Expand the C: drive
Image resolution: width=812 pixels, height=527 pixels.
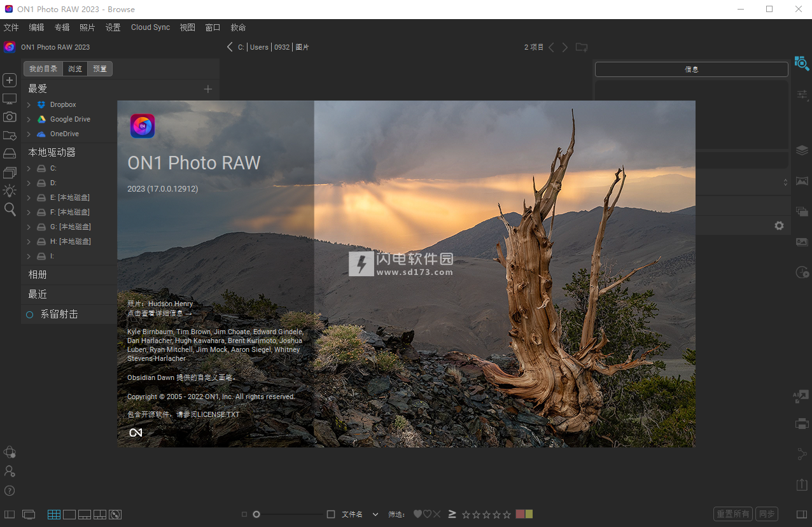point(29,168)
